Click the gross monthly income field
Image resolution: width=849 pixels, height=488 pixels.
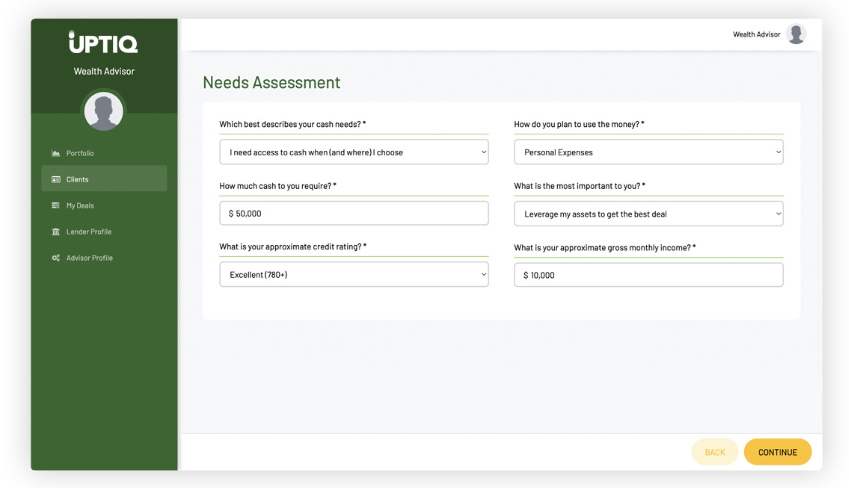(x=648, y=275)
